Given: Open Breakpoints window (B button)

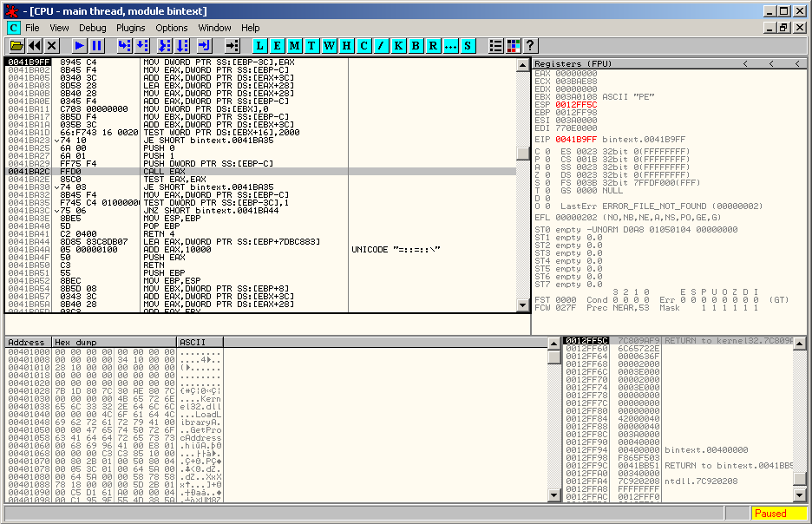Looking at the screenshot, I should [416, 45].
